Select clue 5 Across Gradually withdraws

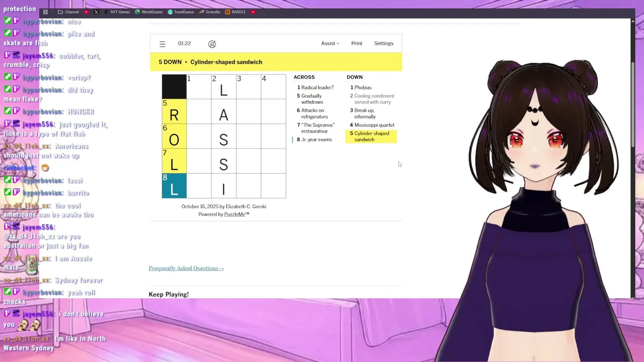coord(310,99)
